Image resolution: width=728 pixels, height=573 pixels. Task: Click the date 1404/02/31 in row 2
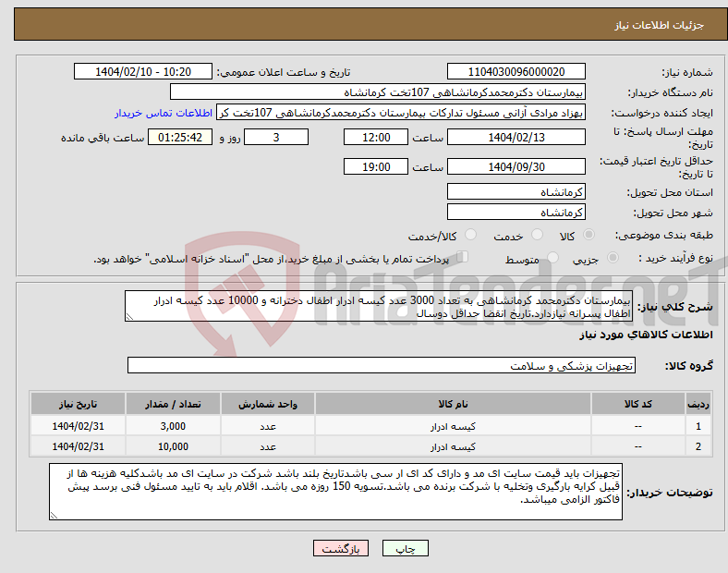pos(78,446)
